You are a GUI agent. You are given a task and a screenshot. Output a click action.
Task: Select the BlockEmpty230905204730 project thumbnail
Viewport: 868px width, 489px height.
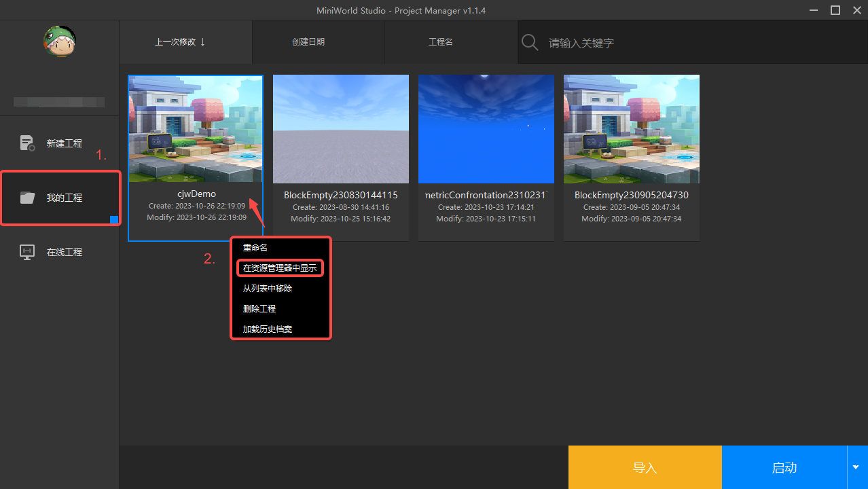[632, 129]
